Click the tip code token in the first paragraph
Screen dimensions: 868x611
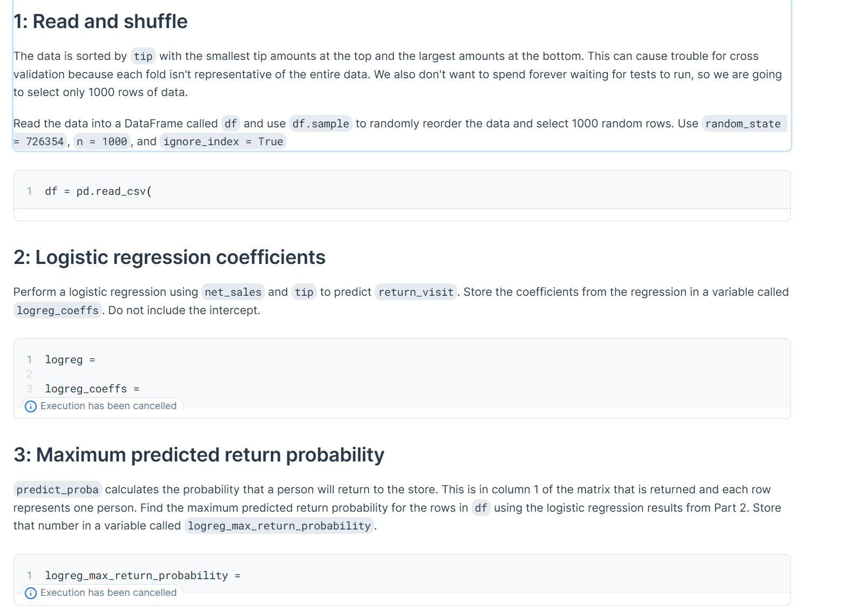coord(143,56)
